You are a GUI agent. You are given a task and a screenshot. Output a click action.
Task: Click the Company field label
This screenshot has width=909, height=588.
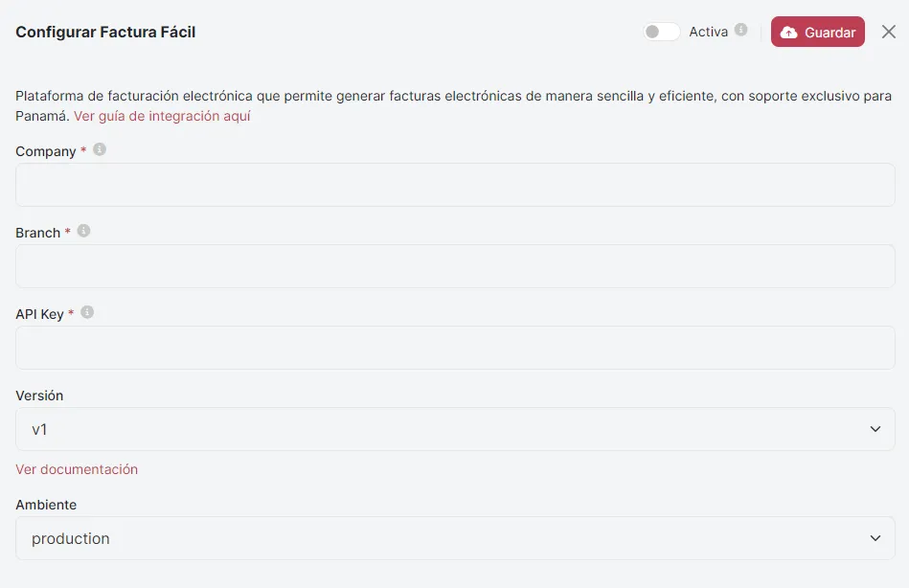(x=46, y=151)
